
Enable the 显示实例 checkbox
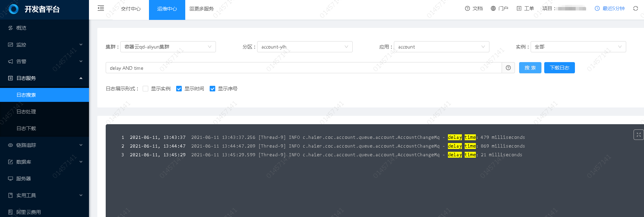pyautogui.click(x=145, y=89)
